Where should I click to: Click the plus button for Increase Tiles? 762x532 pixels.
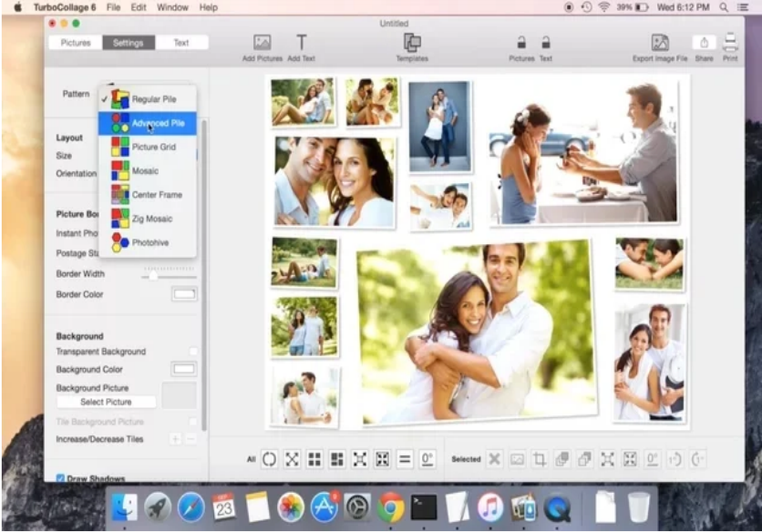[x=175, y=439]
